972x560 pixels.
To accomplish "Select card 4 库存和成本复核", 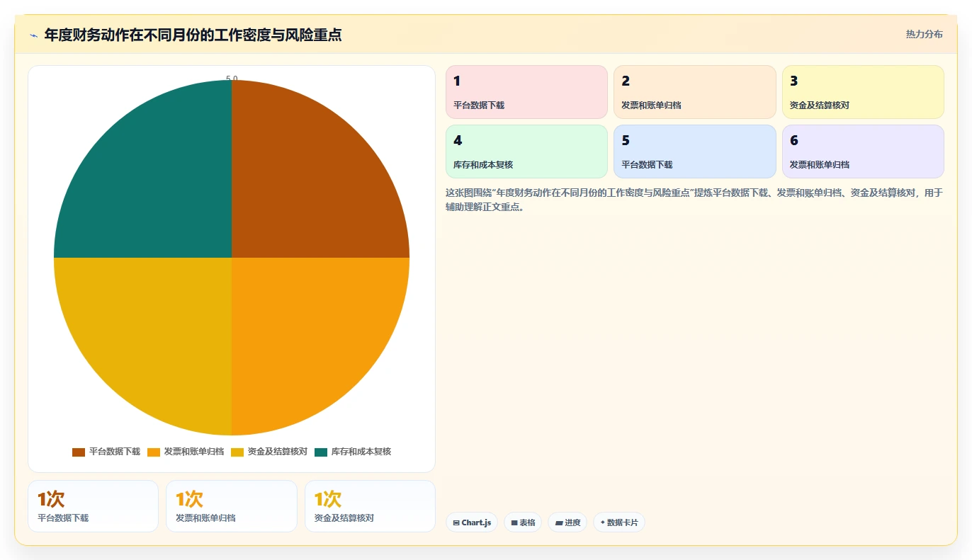I will tap(526, 152).
